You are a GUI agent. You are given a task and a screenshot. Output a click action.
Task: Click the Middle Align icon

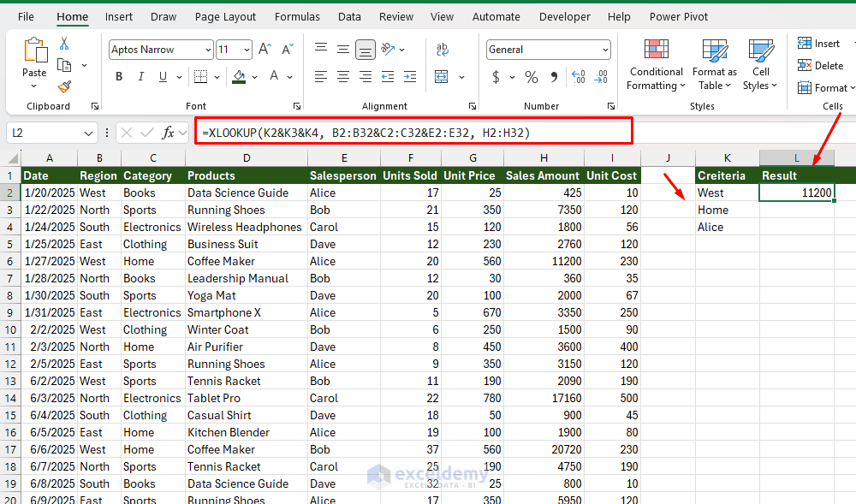click(343, 49)
